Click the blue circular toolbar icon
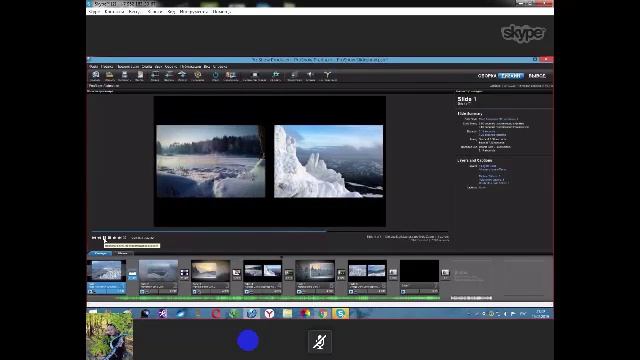 [216, 75]
